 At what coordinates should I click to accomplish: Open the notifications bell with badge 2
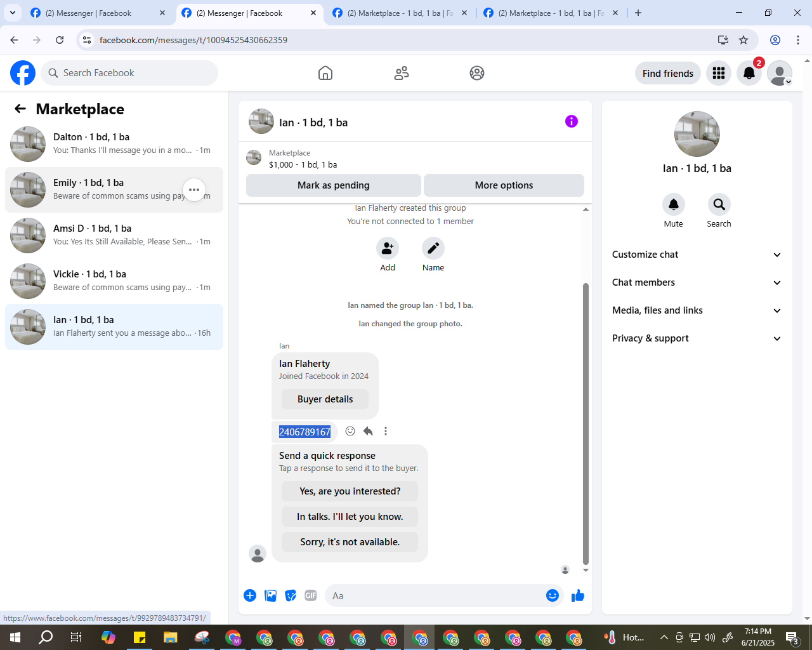749,74
